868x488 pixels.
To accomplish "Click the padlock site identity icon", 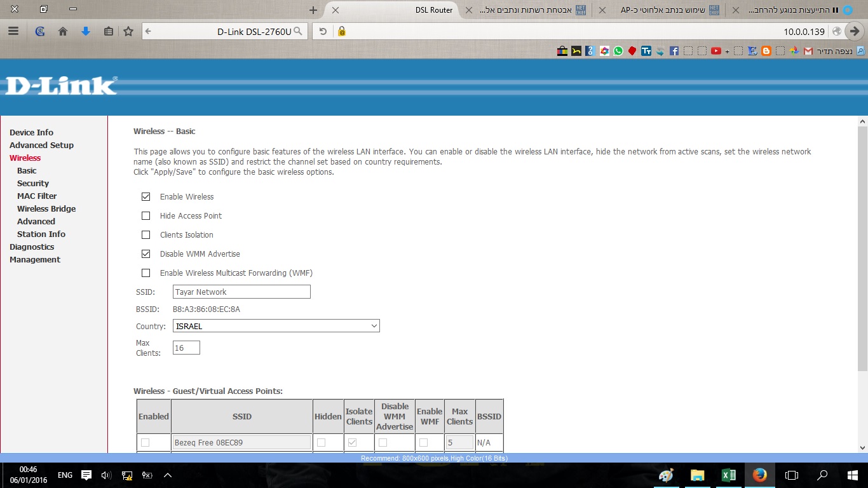I will [x=341, y=31].
